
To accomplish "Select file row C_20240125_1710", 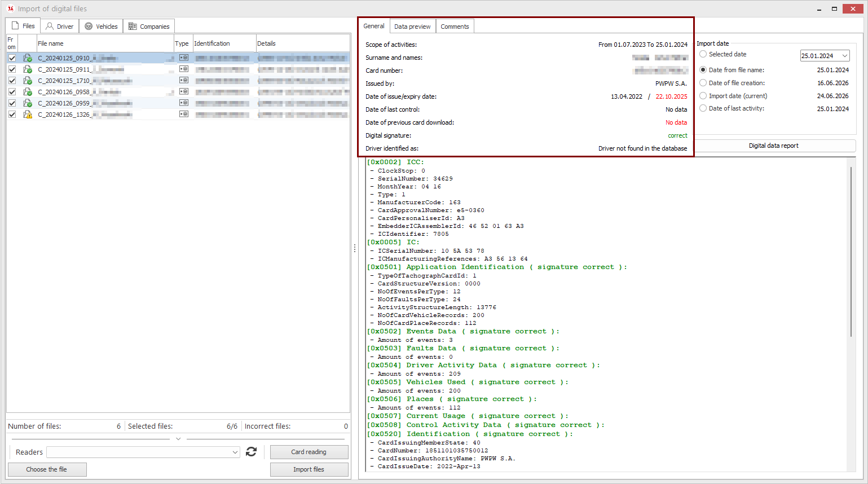I will pyautogui.click(x=178, y=81).
